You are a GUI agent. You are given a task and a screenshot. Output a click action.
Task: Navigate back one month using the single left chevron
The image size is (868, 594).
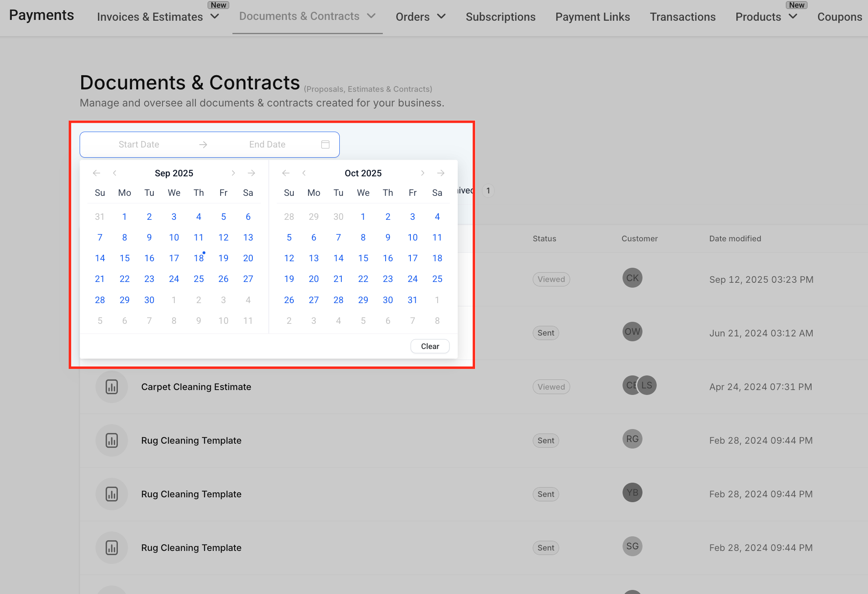tap(115, 173)
